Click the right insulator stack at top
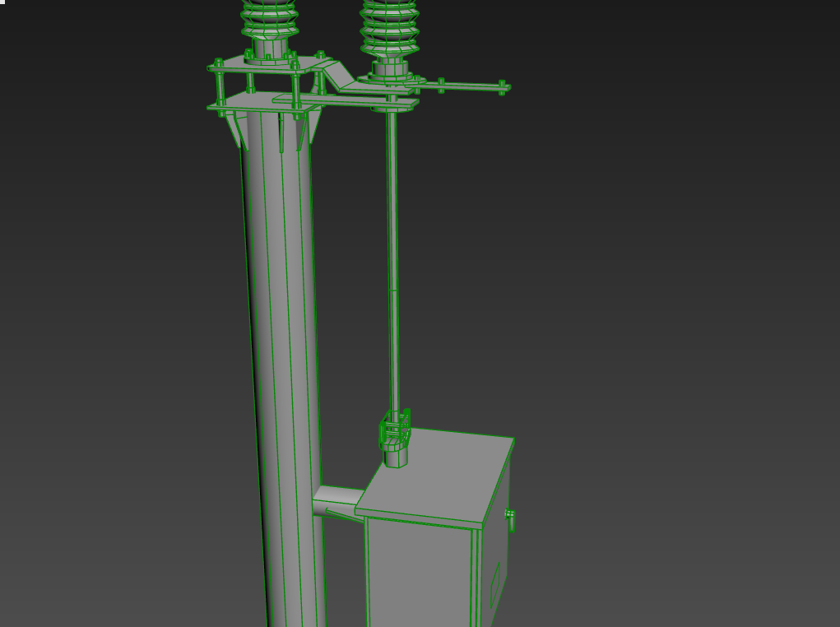The image size is (840, 627). (x=390, y=26)
